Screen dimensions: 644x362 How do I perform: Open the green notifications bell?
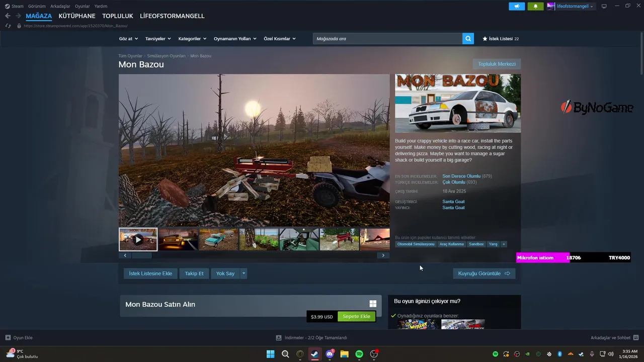(x=535, y=7)
